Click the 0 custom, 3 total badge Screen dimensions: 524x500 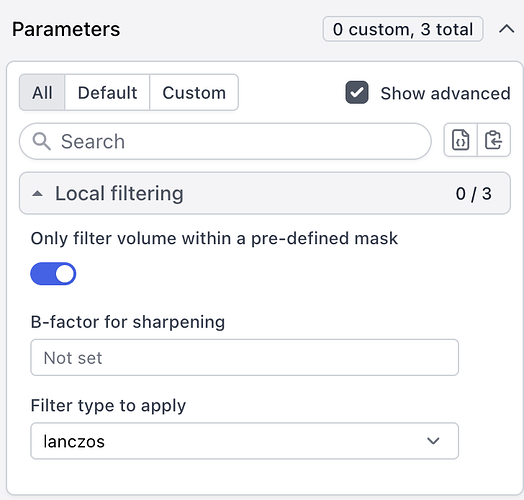point(403,29)
